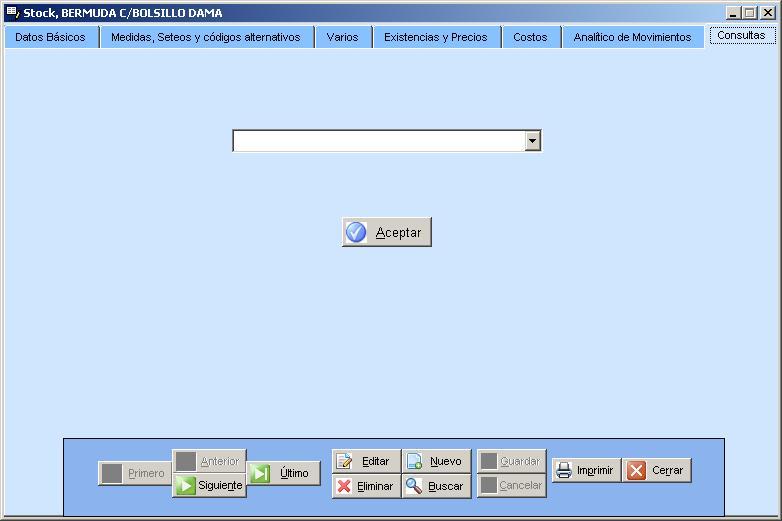
Task: Show the Analítico de Movimientos tab
Action: coord(632,37)
